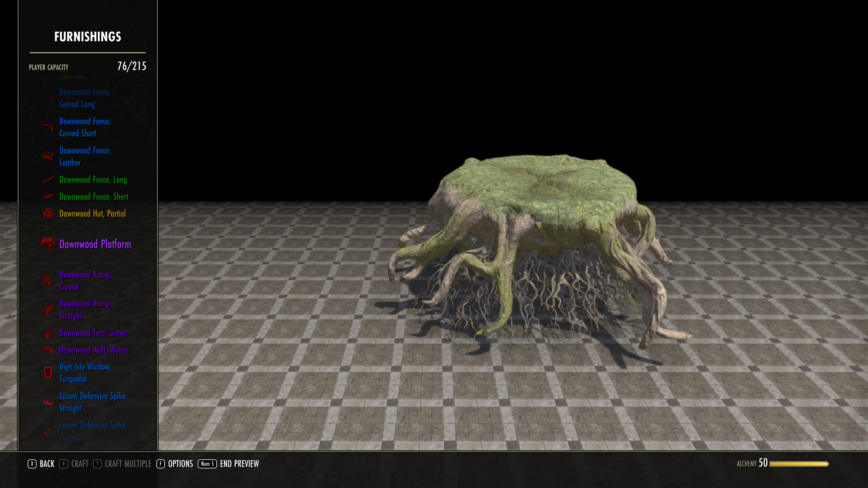Click the Dawnwood Wall, Woven icon
Viewport: 868px width, 488px height.
pyautogui.click(x=48, y=350)
